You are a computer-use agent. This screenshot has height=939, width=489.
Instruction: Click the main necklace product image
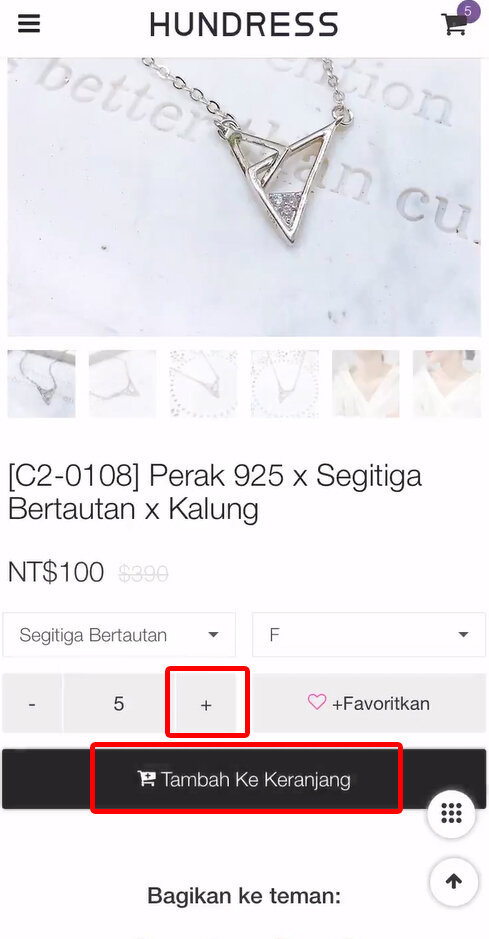244,197
